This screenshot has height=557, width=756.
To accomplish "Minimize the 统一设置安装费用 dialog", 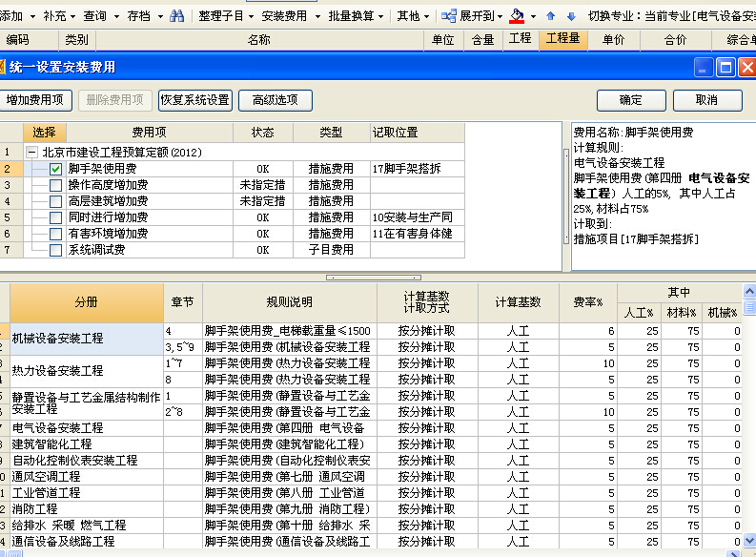I will [704, 67].
